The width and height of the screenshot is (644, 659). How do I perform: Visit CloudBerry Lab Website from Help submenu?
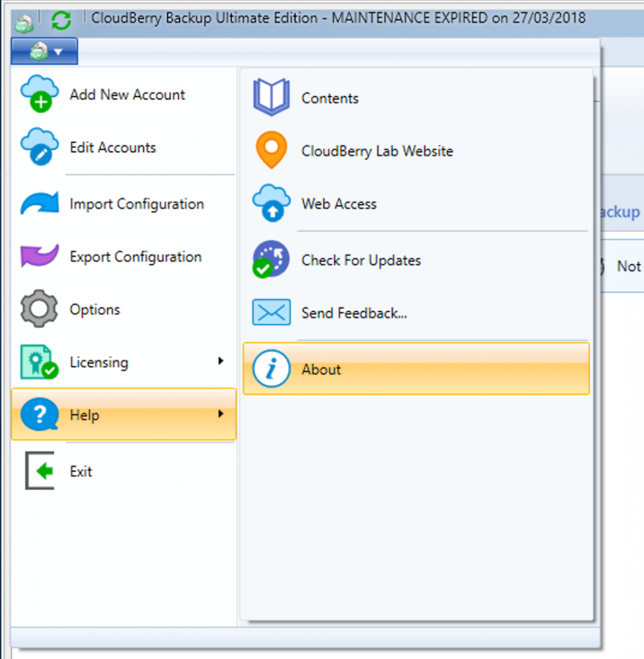(417, 151)
